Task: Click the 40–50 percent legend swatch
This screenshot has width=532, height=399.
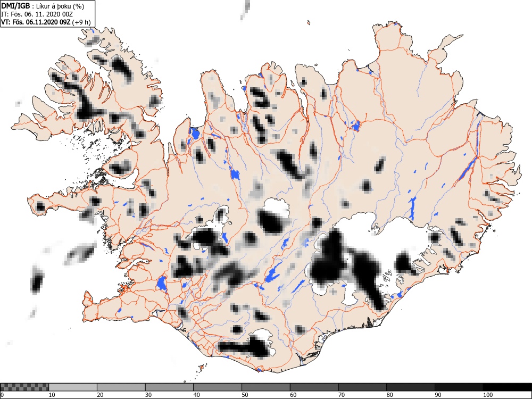Action: click(x=218, y=387)
